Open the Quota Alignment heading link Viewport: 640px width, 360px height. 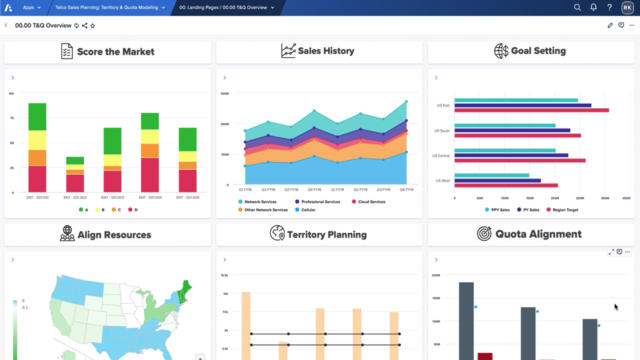click(x=538, y=234)
